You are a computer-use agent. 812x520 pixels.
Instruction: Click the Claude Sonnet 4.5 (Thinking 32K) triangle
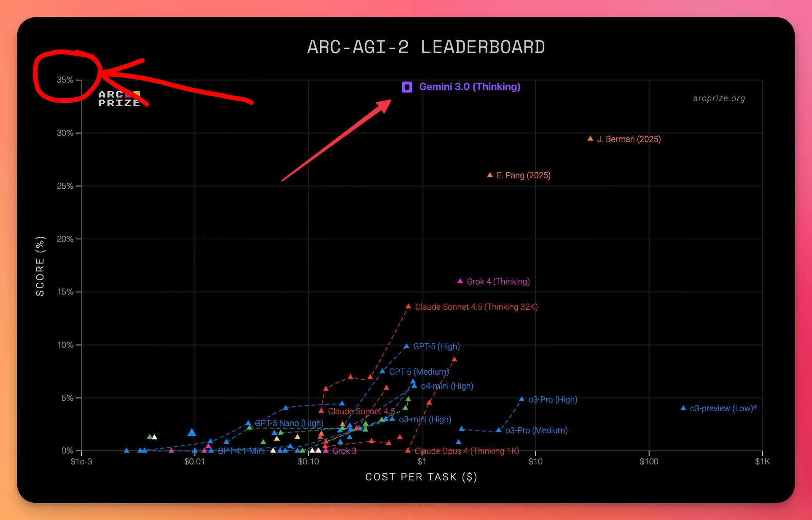[x=408, y=306]
